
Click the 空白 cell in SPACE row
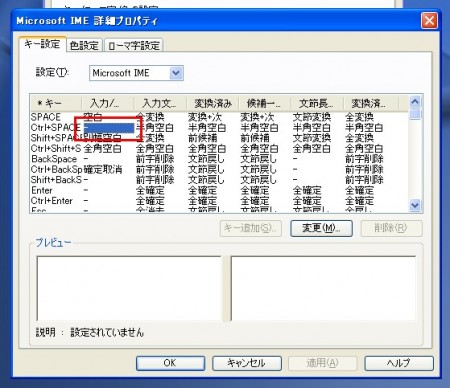93,117
